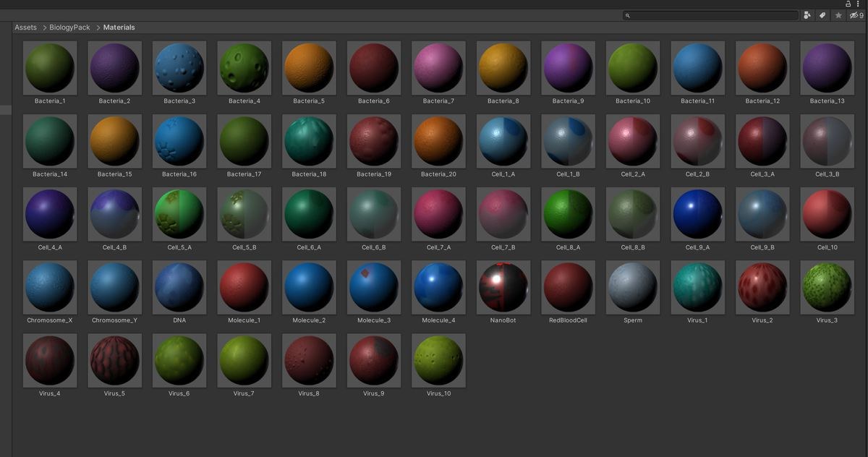868x457 pixels.
Task: Open the panel three-dot options menu
Action: click(859, 4)
